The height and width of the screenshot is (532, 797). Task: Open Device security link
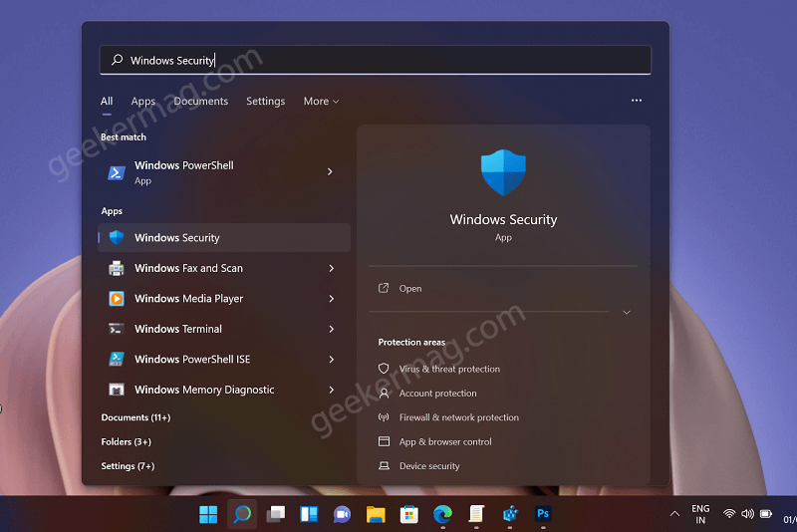(429, 466)
